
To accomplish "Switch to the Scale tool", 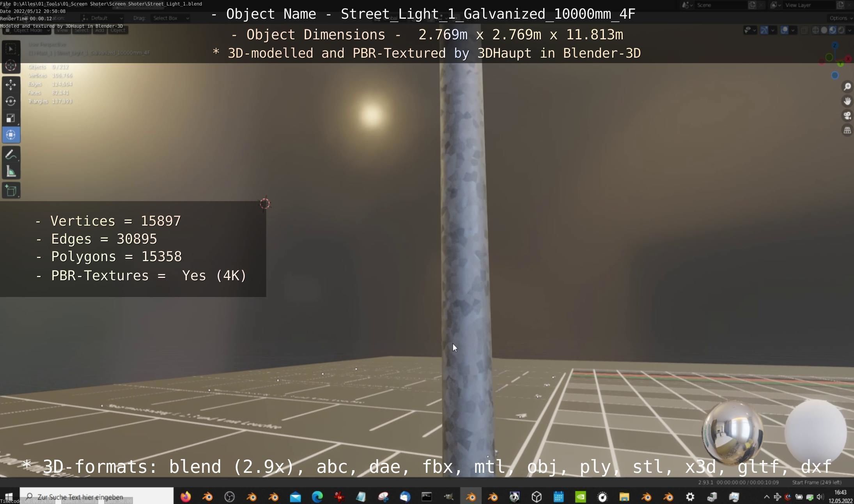I will pos(11,118).
